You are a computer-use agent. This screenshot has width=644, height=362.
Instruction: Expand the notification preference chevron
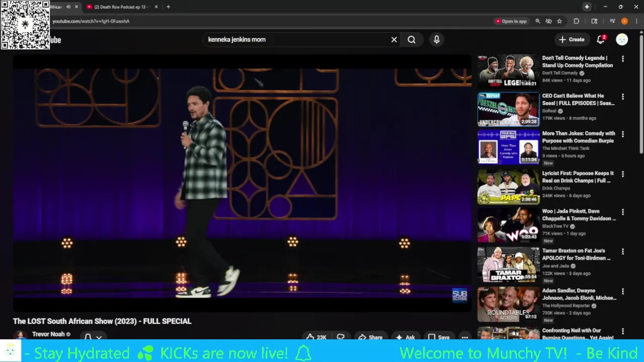coord(99,337)
